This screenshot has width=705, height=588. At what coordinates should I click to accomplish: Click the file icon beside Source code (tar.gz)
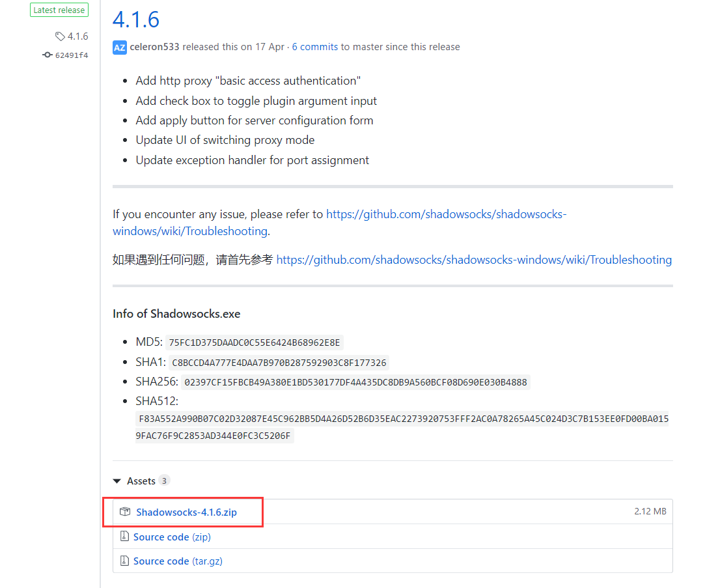point(124,561)
